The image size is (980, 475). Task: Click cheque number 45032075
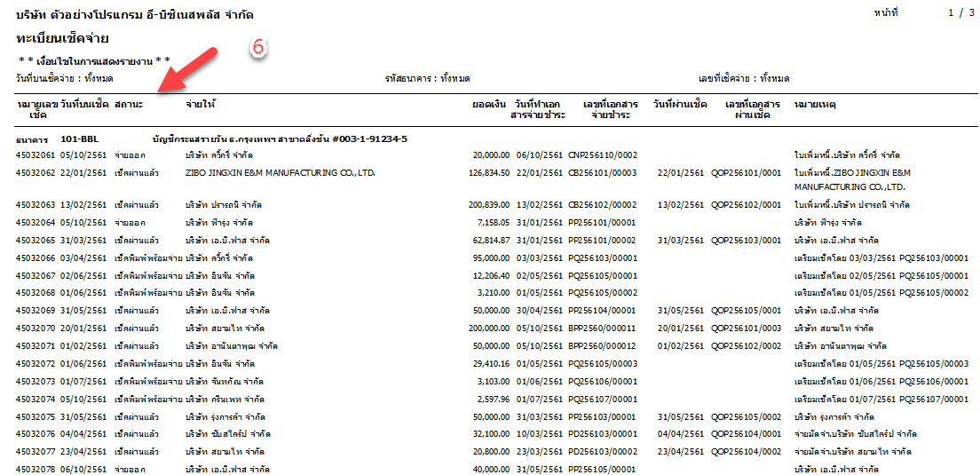[x=36, y=417]
